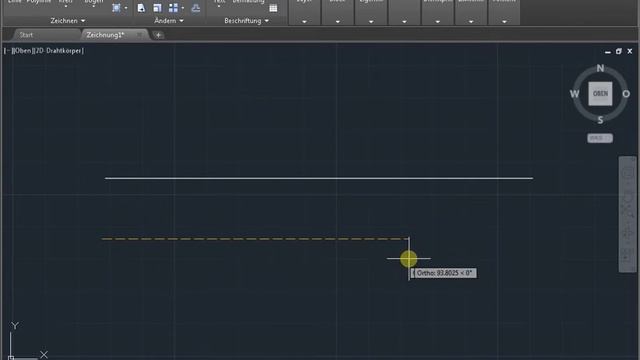Click the navigation bar on right edge

click(x=627, y=214)
